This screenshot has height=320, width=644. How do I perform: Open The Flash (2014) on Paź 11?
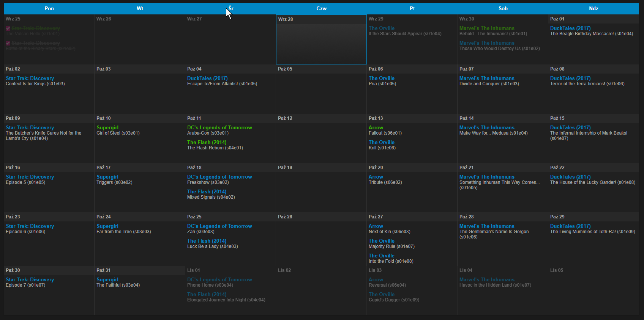click(207, 142)
